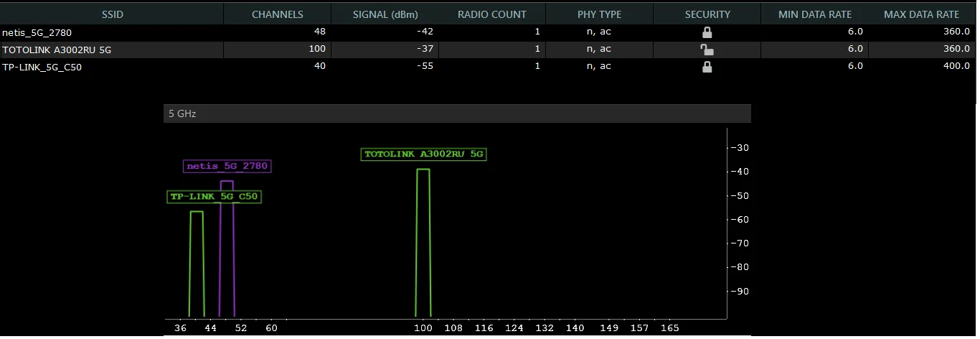The height and width of the screenshot is (339, 980).
Task: Select the TOTOLINK A3002RU 5G table row
Action: (x=488, y=50)
